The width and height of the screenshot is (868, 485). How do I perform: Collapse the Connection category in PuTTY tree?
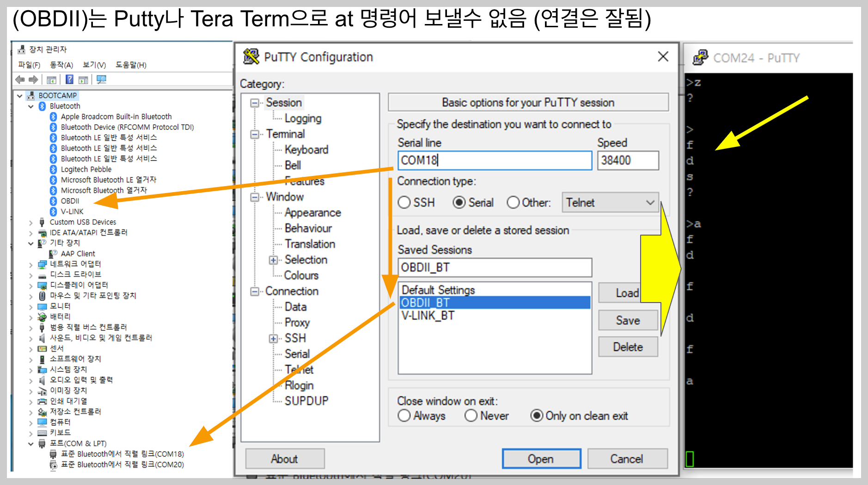255,291
